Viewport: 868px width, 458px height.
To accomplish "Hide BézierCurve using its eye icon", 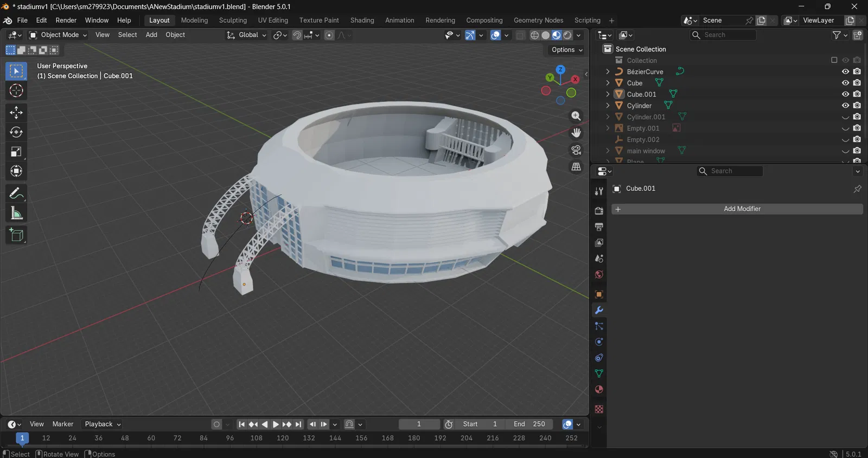I will (845, 72).
